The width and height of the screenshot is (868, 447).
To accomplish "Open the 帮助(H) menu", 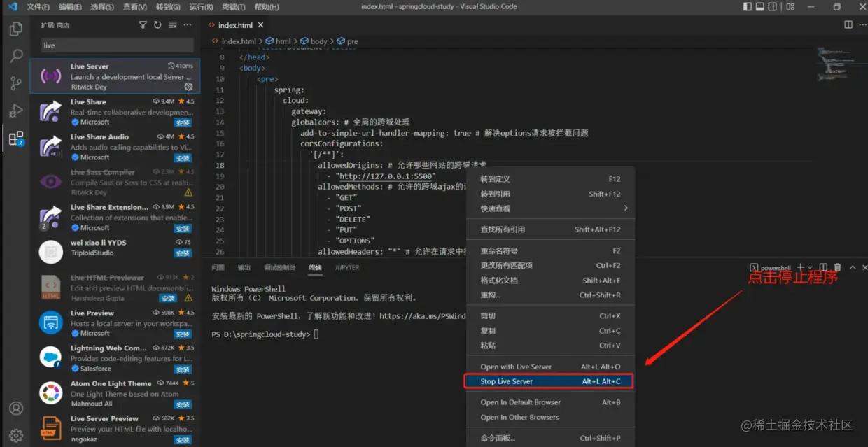I will [x=267, y=7].
